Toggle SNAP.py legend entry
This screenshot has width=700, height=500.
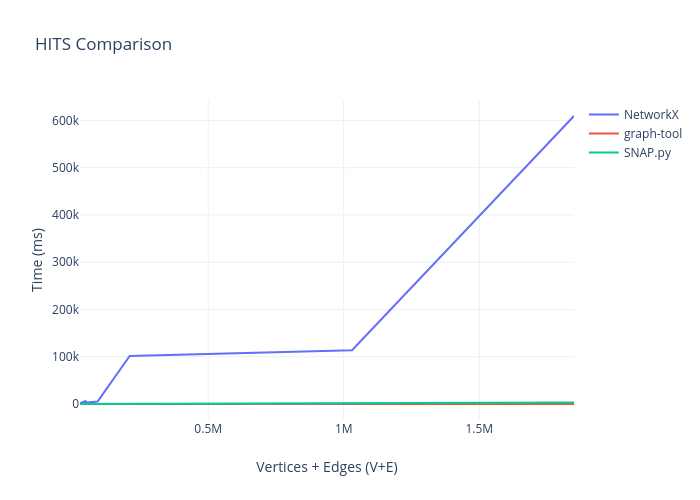(x=647, y=152)
